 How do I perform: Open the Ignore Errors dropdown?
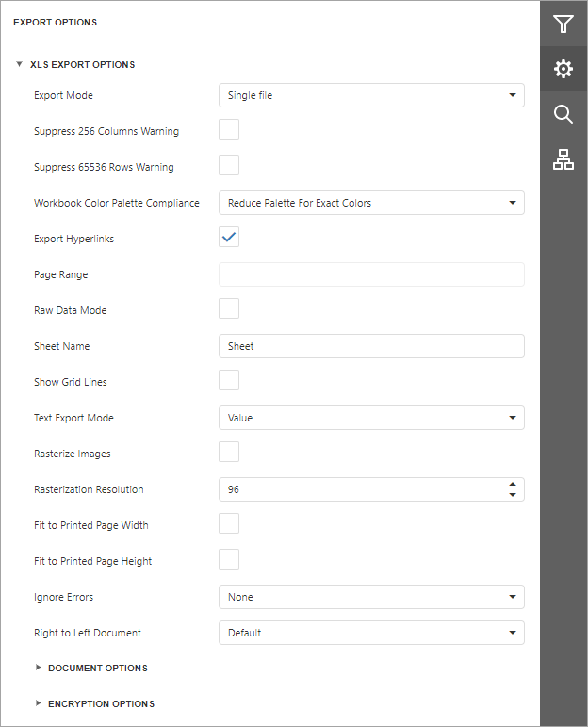(371, 597)
